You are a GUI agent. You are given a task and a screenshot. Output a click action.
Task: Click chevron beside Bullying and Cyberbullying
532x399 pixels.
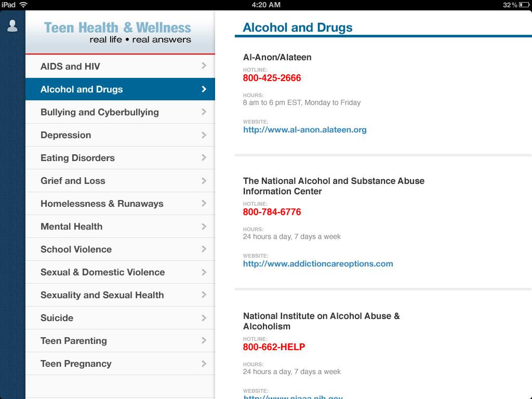click(x=204, y=112)
